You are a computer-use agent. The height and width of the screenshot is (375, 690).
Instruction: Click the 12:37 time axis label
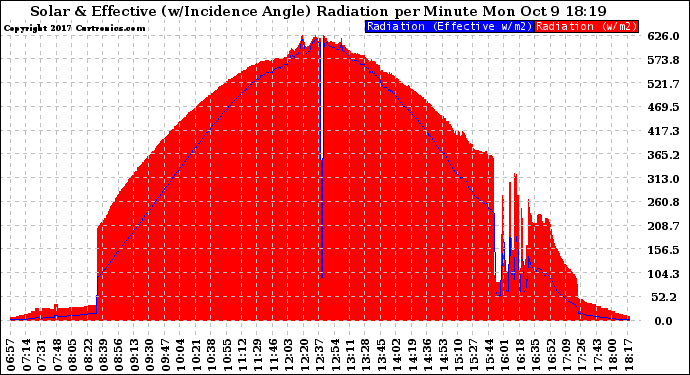tap(319, 355)
